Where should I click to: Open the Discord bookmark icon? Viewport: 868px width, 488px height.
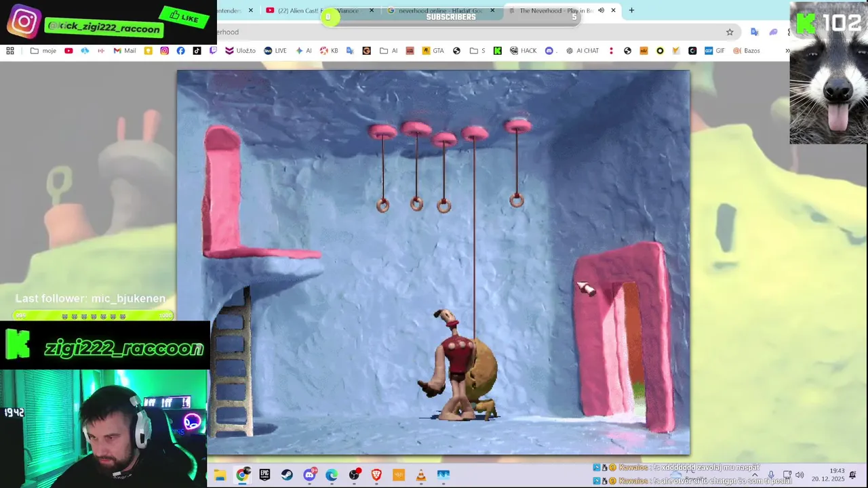point(549,51)
